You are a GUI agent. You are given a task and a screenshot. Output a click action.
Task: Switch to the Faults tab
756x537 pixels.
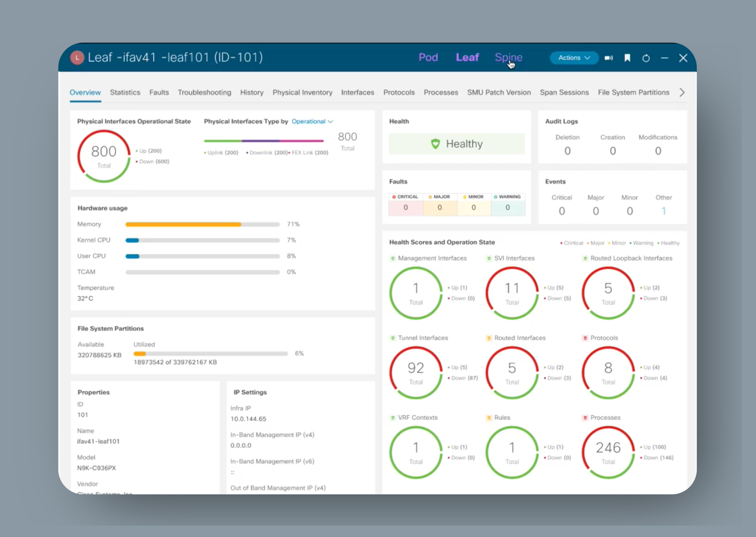[x=159, y=92]
